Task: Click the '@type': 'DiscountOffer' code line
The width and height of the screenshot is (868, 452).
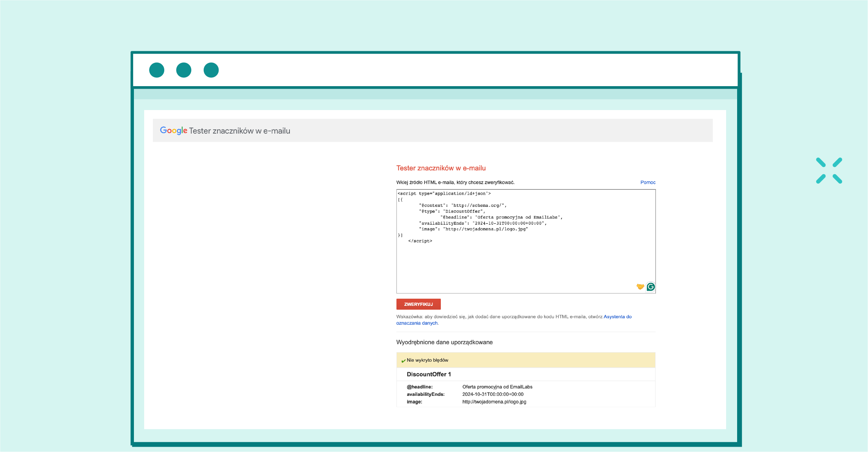Action: [x=452, y=211]
